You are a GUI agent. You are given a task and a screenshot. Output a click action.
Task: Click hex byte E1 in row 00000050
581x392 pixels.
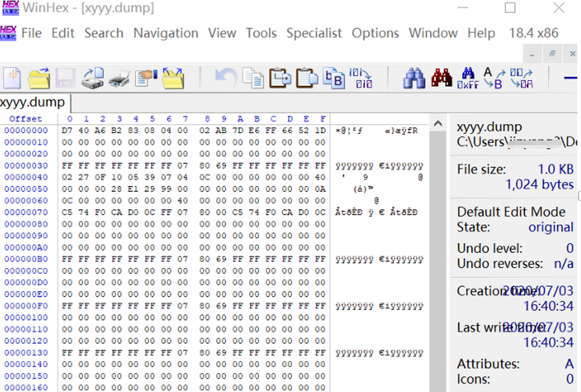click(132, 189)
